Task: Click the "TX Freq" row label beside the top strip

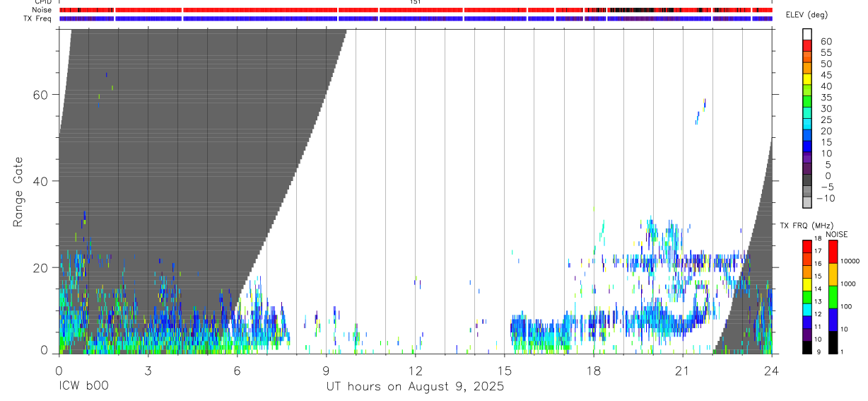Action: pos(39,18)
